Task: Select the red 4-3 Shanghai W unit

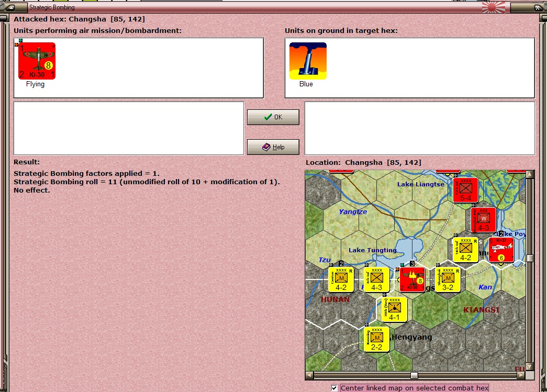Action: [x=483, y=220]
